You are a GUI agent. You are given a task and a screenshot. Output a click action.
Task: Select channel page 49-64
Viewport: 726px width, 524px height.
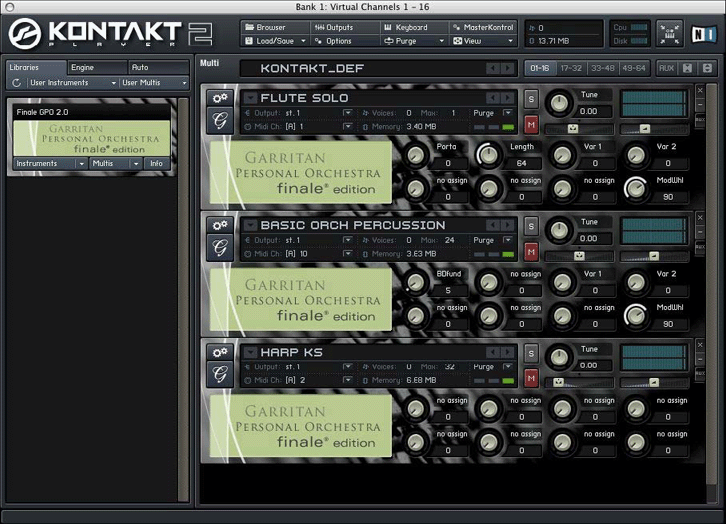(x=634, y=69)
